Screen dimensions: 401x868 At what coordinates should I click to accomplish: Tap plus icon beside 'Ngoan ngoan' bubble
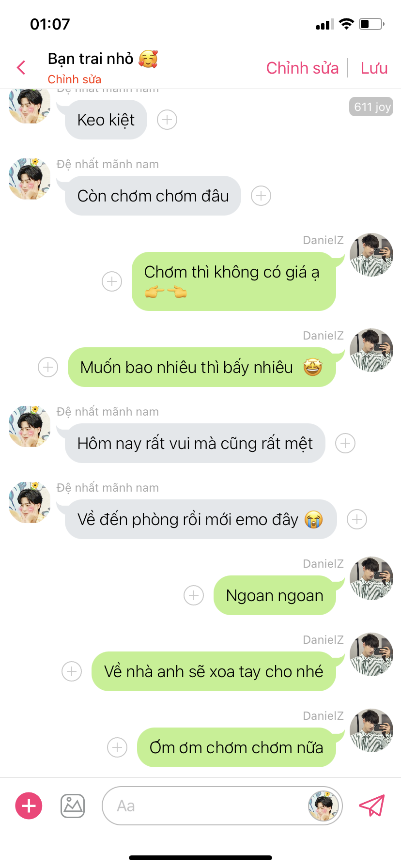tap(194, 595)
